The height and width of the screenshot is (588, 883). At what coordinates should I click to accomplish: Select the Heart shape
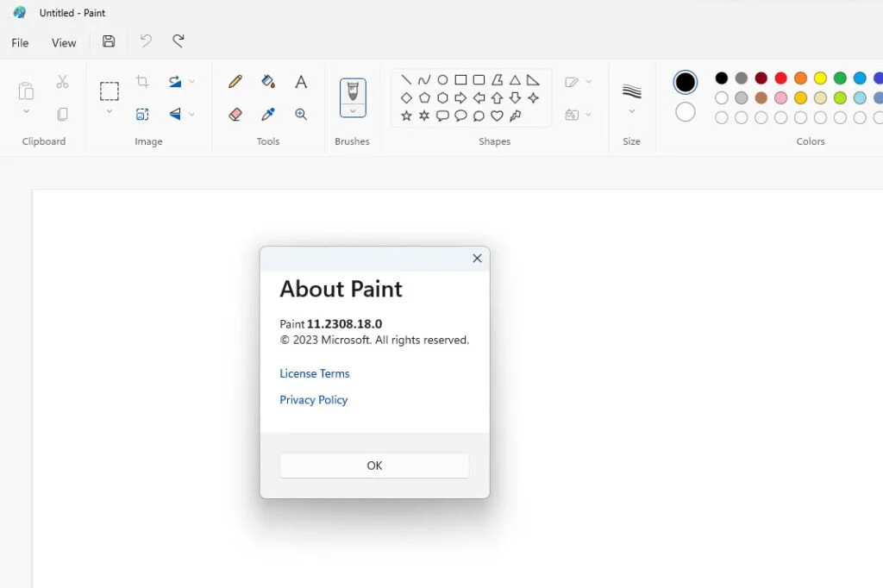click(497, 116)
